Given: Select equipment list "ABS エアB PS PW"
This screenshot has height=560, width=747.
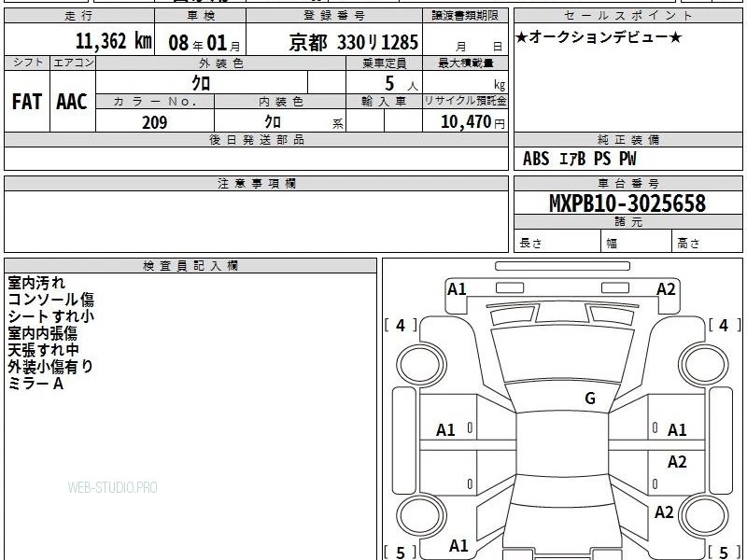Looking at the screenshot, I should click(579, 159).
